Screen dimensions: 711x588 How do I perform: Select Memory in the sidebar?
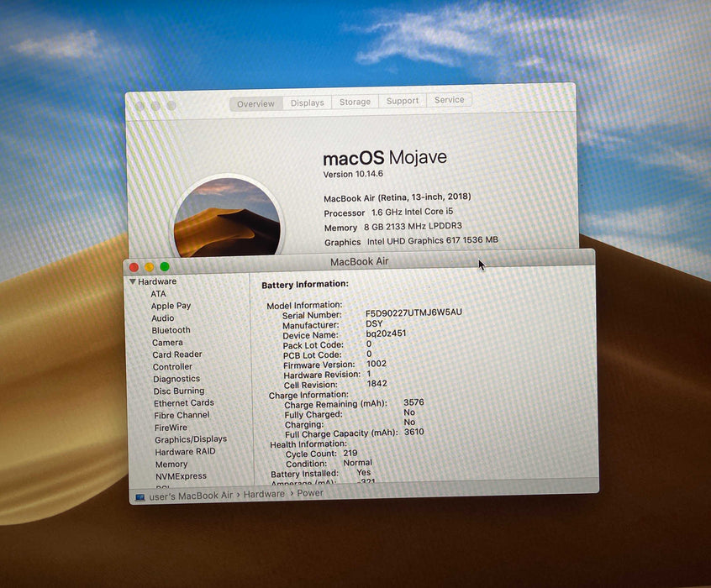171,465
